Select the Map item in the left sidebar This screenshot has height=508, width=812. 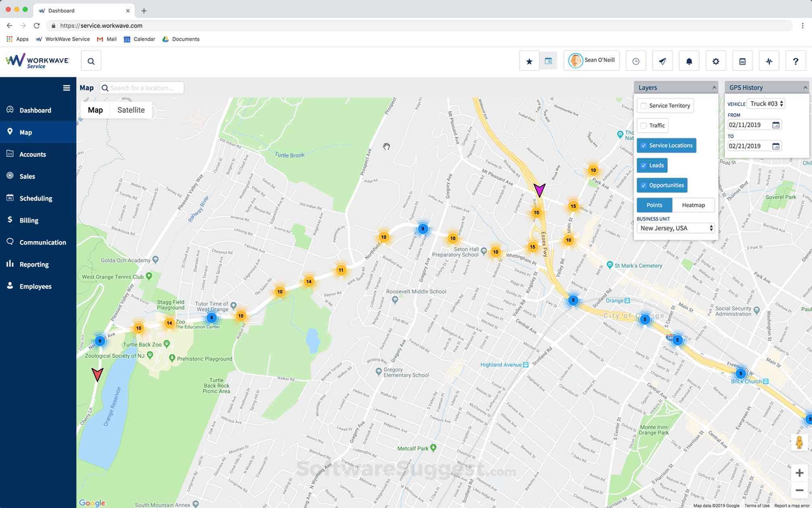(x=25, y=132)
